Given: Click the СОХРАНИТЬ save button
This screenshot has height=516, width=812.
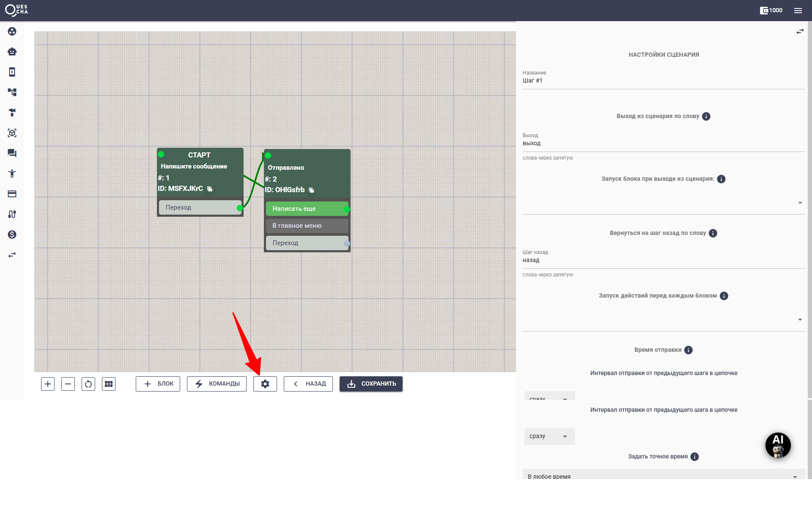Looking at the screenshot, I should click(371, 384).
